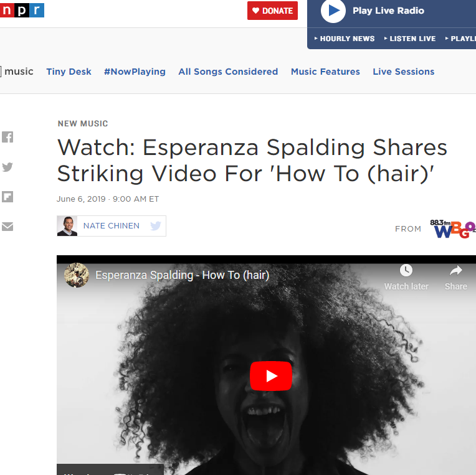
Task: Click the FROM label beside the WBGO logo
Action: [x=408, y=228]
